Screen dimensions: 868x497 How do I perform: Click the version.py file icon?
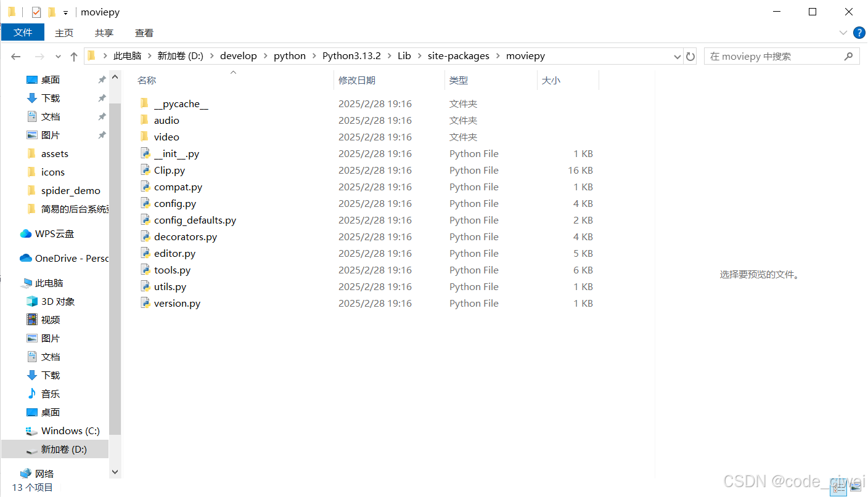click(145, 303)
